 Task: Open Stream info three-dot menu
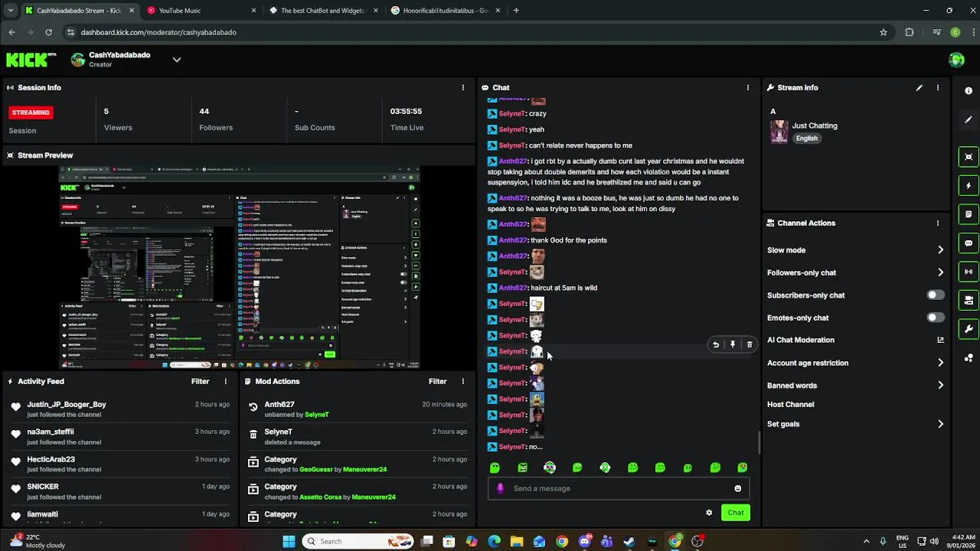pos(938,87)
